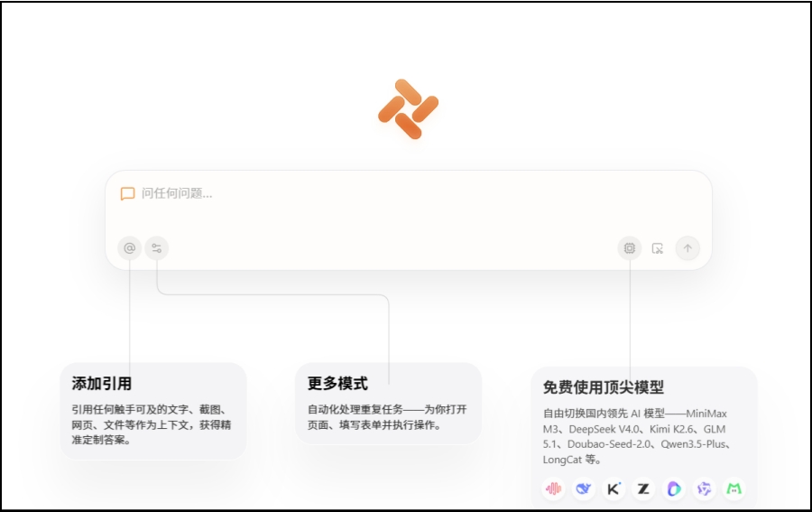The width and height of the screenshot is (812, 512).
Task: Select the Kimi K model icon
Action: pos(614,489)
